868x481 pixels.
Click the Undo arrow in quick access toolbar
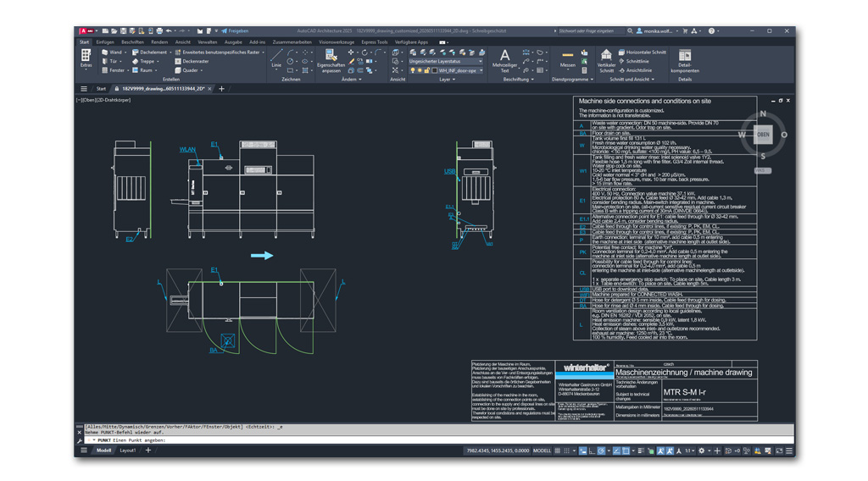(169, 31)
